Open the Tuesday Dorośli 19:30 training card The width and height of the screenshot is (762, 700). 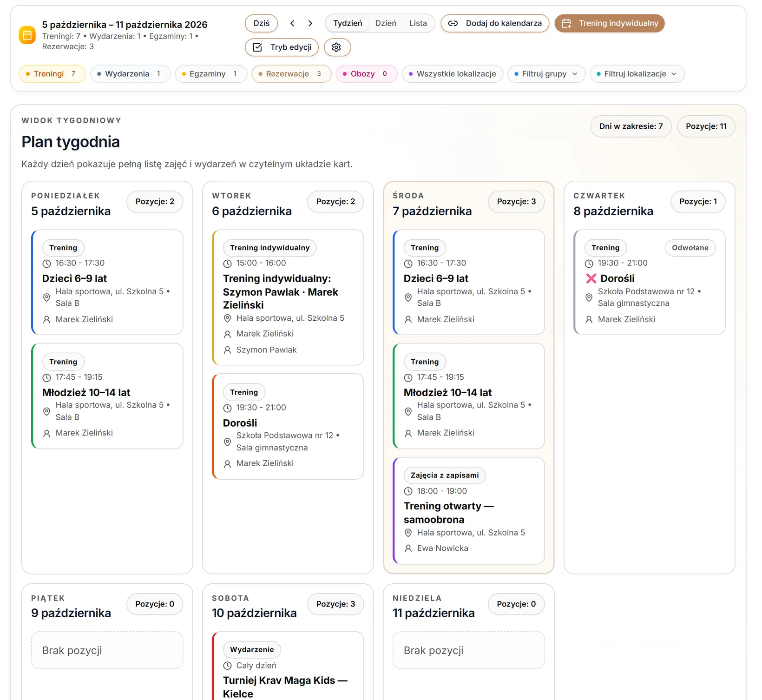click(288, 427)
